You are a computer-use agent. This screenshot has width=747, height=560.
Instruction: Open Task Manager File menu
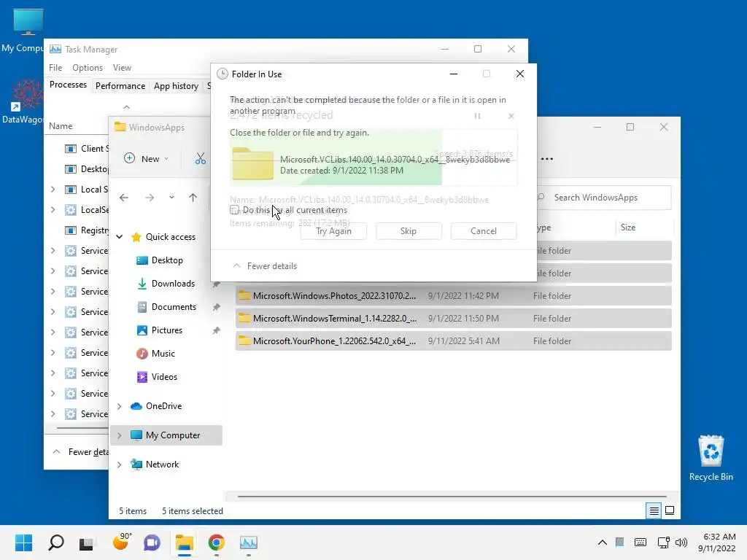point(55,68)
